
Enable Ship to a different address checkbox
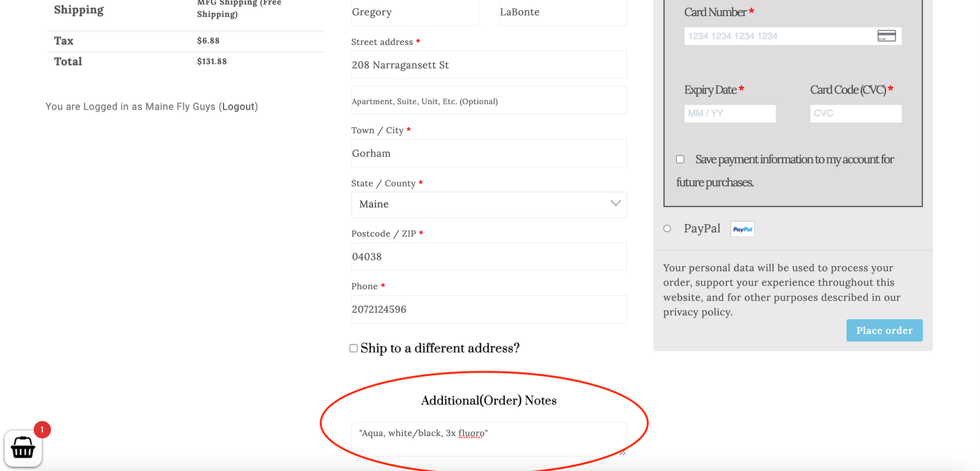[354, 349]
